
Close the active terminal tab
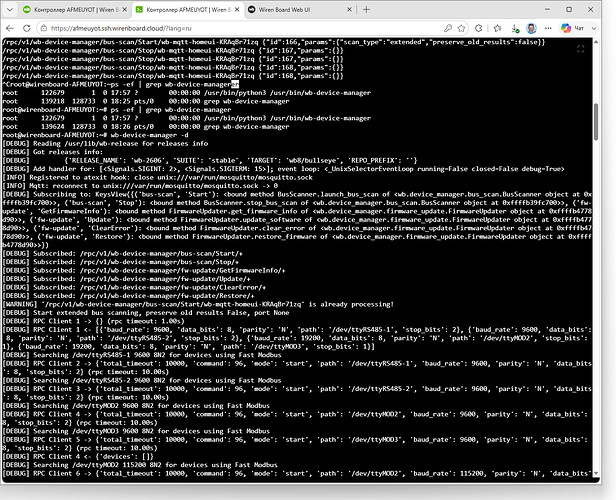tap(237, 9)
